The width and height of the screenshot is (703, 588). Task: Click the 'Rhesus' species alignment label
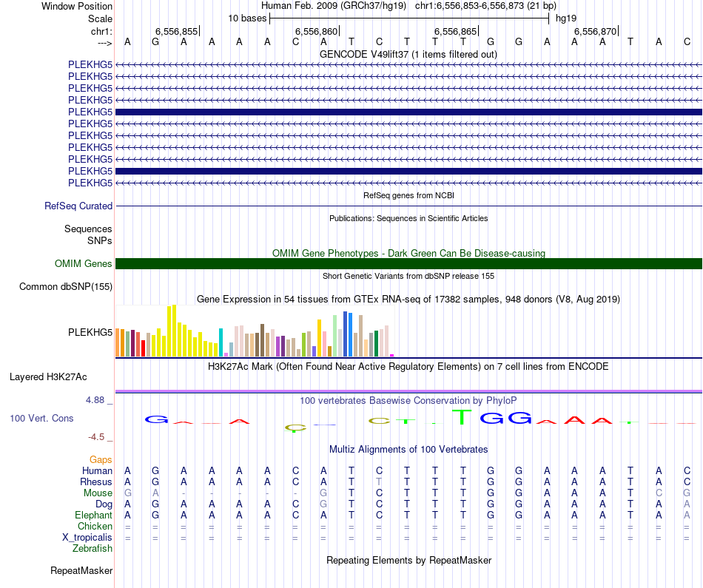pos(96,481)
